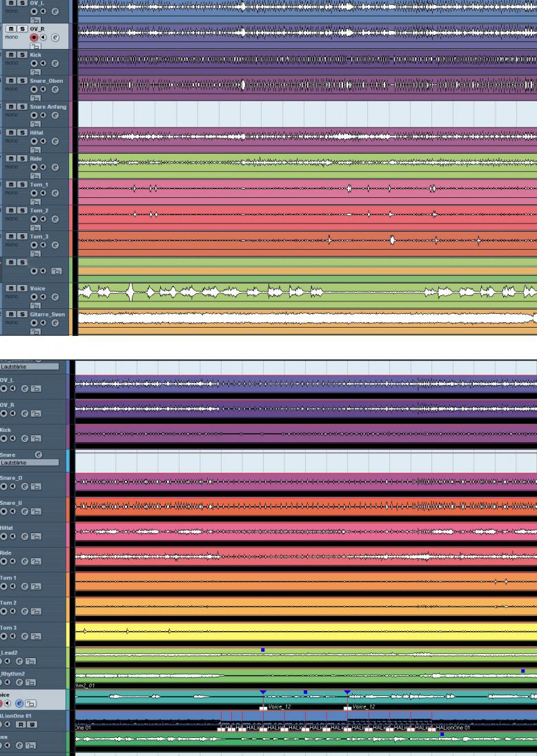Image resolution: width=537 pixels, height=756 pixels.
Task: Open Lautstärke parameter dropdown on Snare group track
Action: (30, 462)
